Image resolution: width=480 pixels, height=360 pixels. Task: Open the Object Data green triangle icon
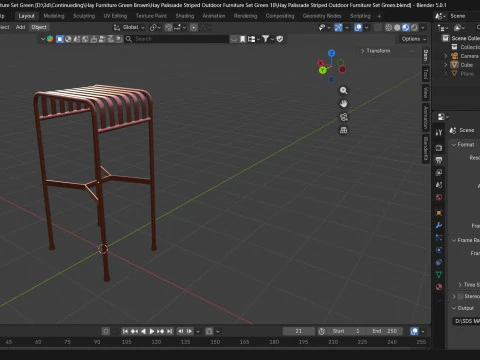point(439,275)
